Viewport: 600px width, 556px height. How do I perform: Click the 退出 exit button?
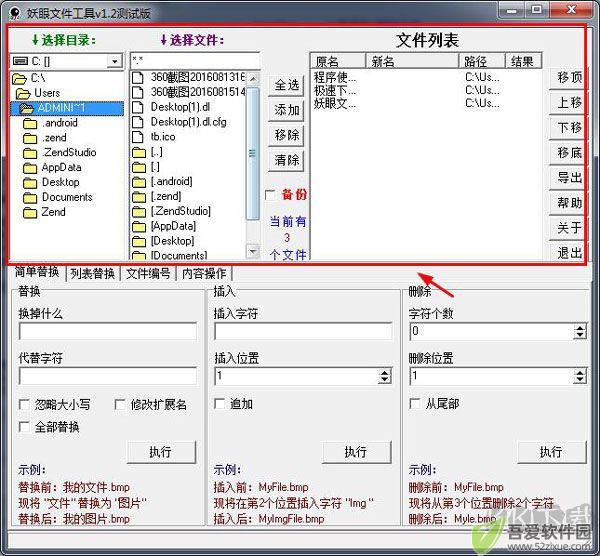567,253
